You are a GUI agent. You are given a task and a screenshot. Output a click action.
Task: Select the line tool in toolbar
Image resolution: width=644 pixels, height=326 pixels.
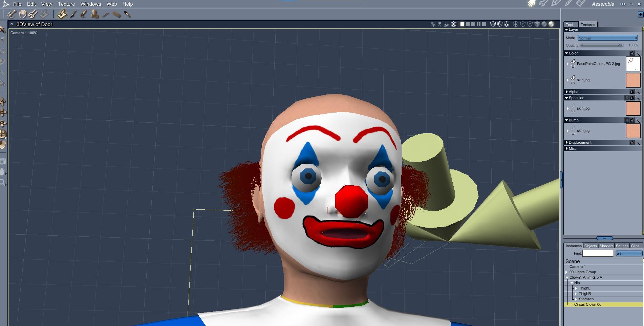pyautogui.click(x=106, y=15)
